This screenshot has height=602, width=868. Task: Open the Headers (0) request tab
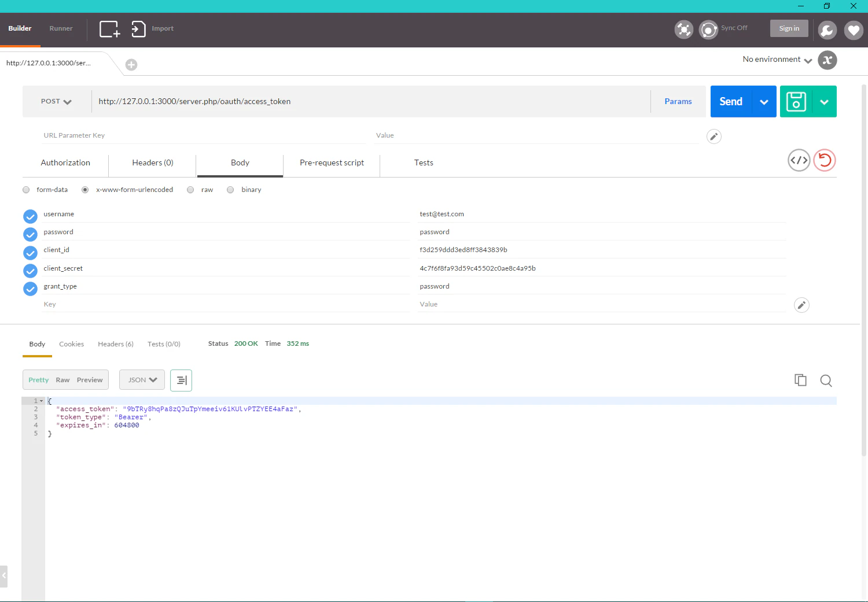pos(152,163)
